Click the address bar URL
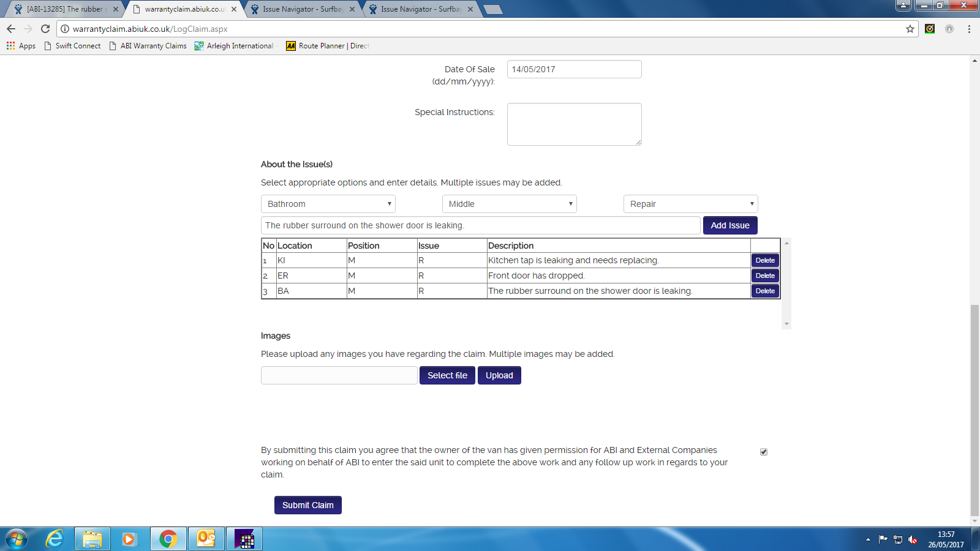 pyautogui.click(x=150, y=29)
